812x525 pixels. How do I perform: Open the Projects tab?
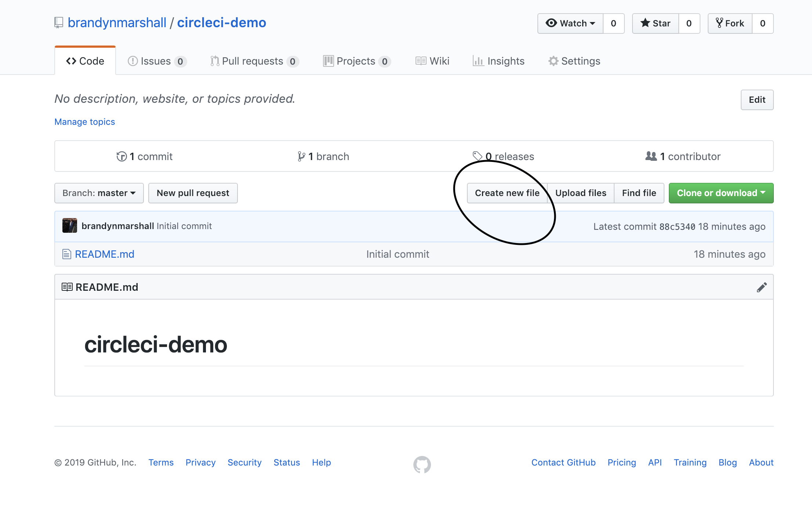pyautogui.click(x=357, y=61)
